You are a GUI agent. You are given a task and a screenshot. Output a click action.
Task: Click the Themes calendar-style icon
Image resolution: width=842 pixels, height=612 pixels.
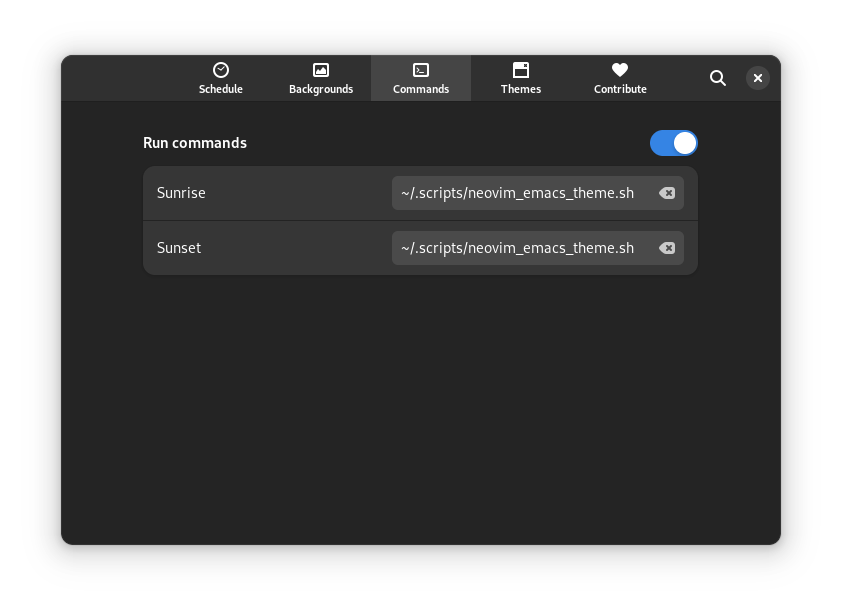click(520, 70)
